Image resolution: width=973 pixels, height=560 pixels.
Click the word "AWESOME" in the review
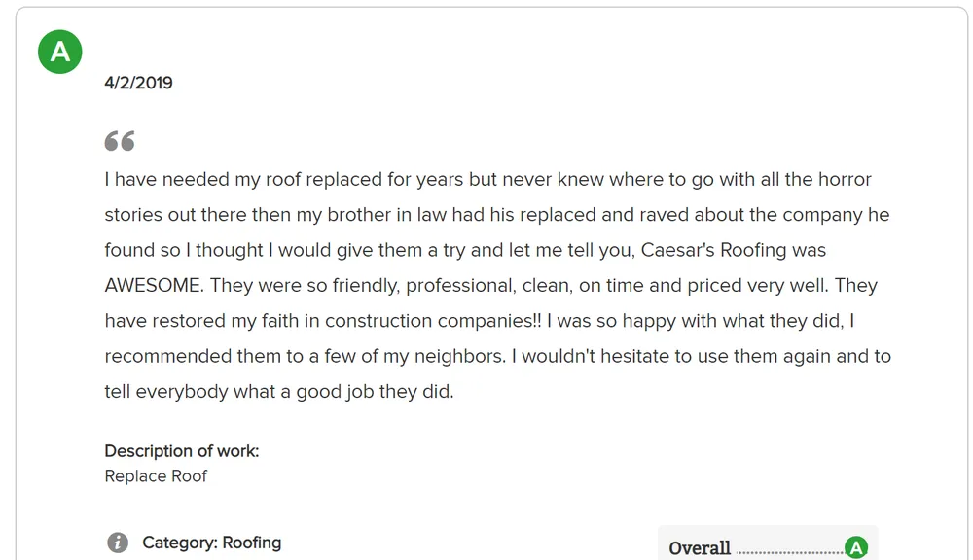point(154,286)
